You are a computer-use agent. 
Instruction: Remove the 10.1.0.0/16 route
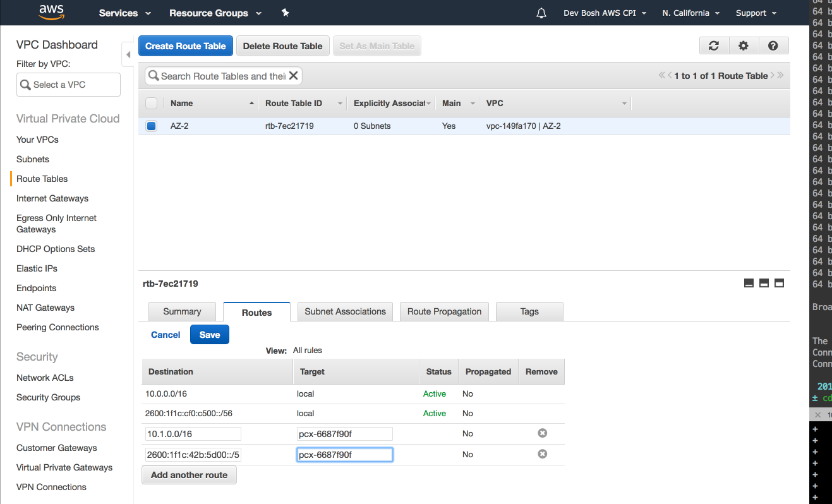coord(542,433)
